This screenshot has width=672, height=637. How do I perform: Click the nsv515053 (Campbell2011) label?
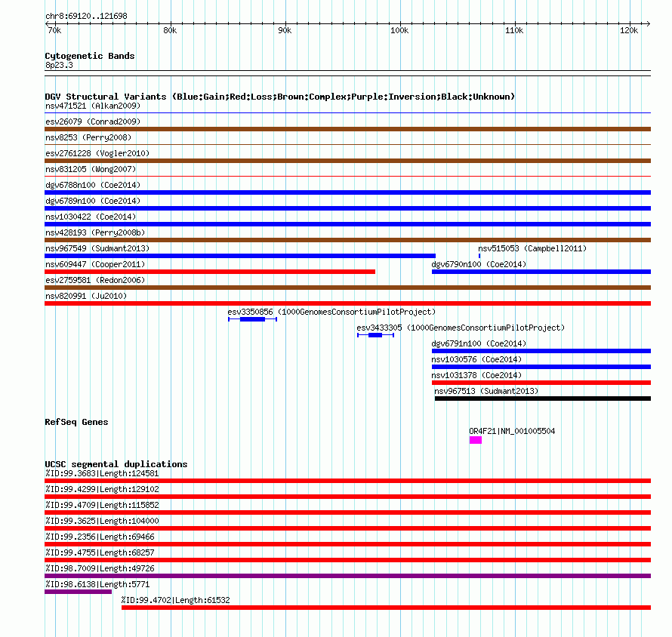[532, 248]
